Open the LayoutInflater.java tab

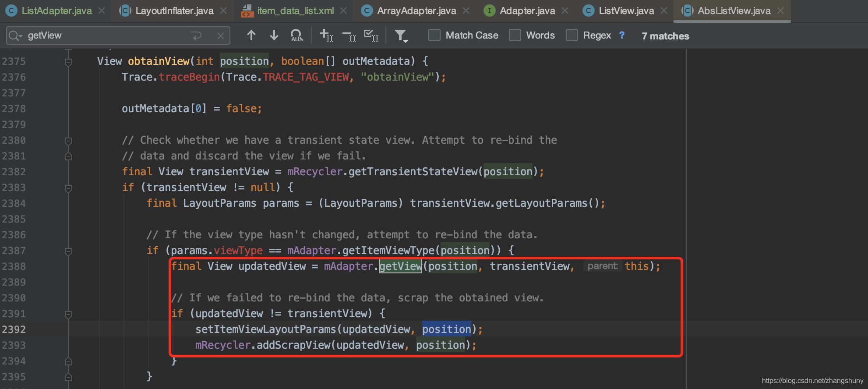click(x=174, y=11)
